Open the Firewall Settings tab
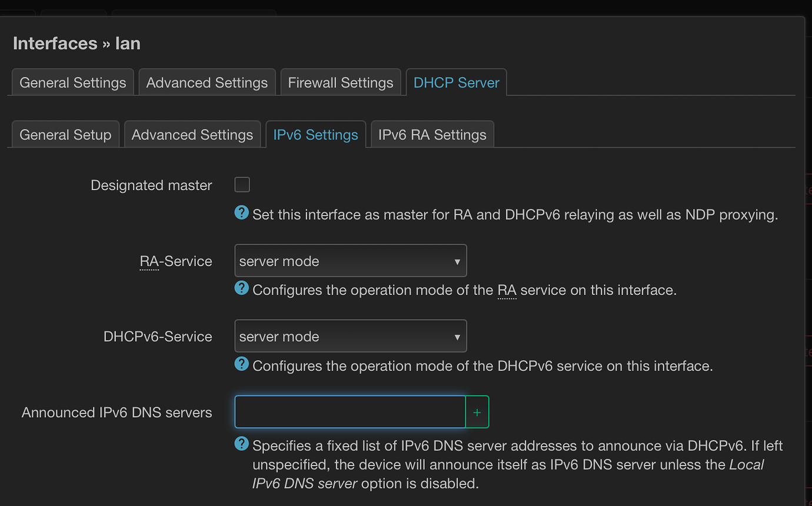 coord(340,82)
